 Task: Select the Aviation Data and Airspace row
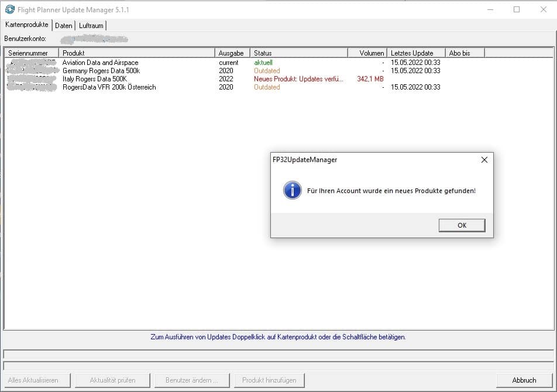pos(100,63)
